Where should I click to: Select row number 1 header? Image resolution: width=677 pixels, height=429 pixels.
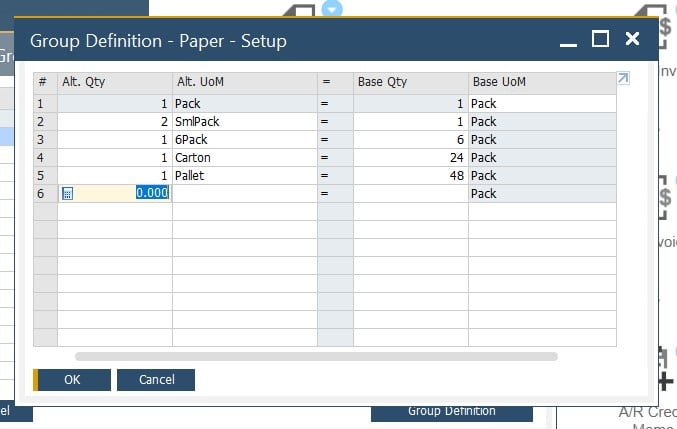coord(45,104)
